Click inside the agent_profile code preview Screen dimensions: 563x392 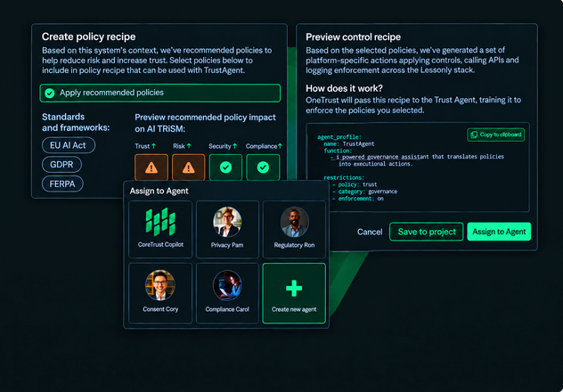tap(418, 167)
